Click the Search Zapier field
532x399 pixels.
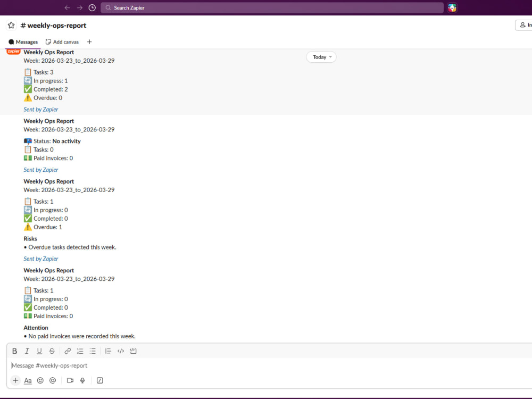pyautogui.click(x=272, y=8)
